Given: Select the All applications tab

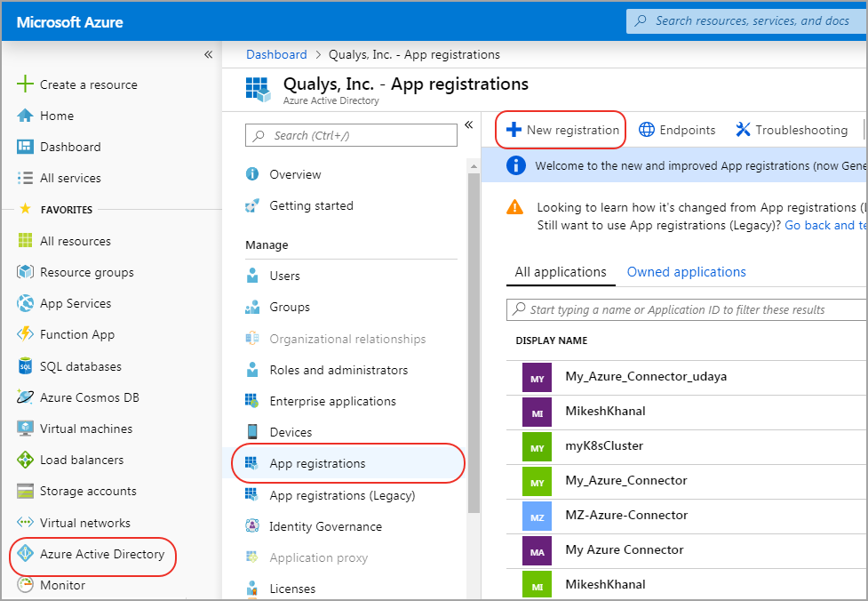Looking at the screenshot, I should [561, 272].
